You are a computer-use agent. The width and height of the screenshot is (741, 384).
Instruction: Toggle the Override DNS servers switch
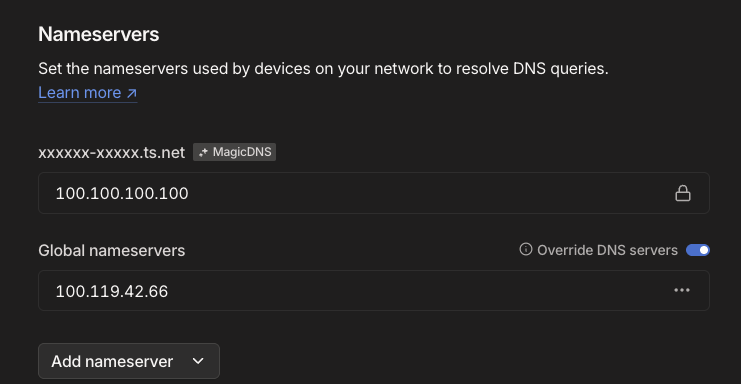(x=698, y=250)
